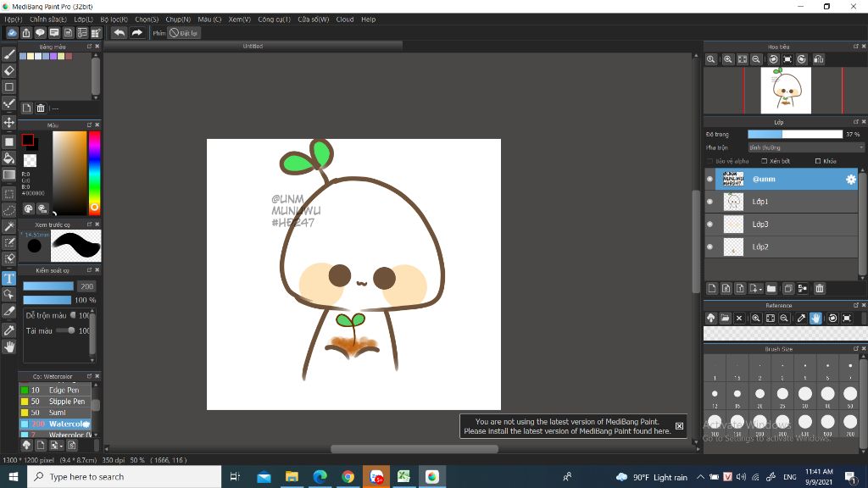Click the Đặt lại reset button
The image size is (868, 488).
[184, 33]
